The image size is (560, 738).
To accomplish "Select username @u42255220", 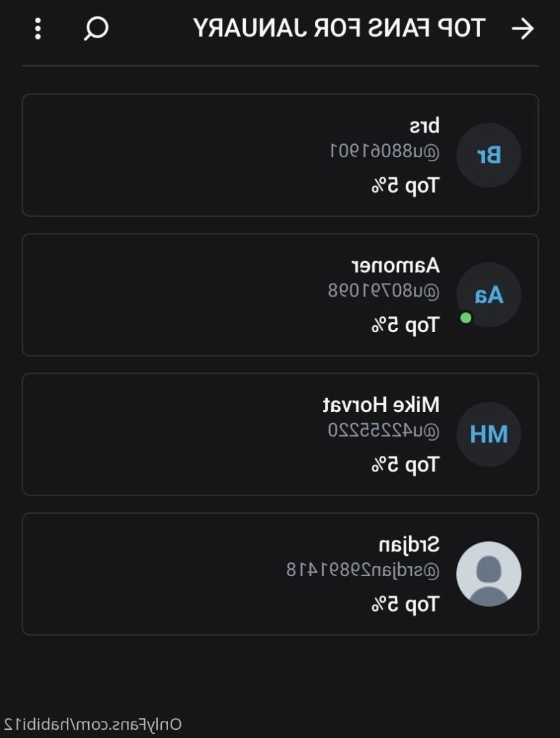I will [x=384, y=430].
